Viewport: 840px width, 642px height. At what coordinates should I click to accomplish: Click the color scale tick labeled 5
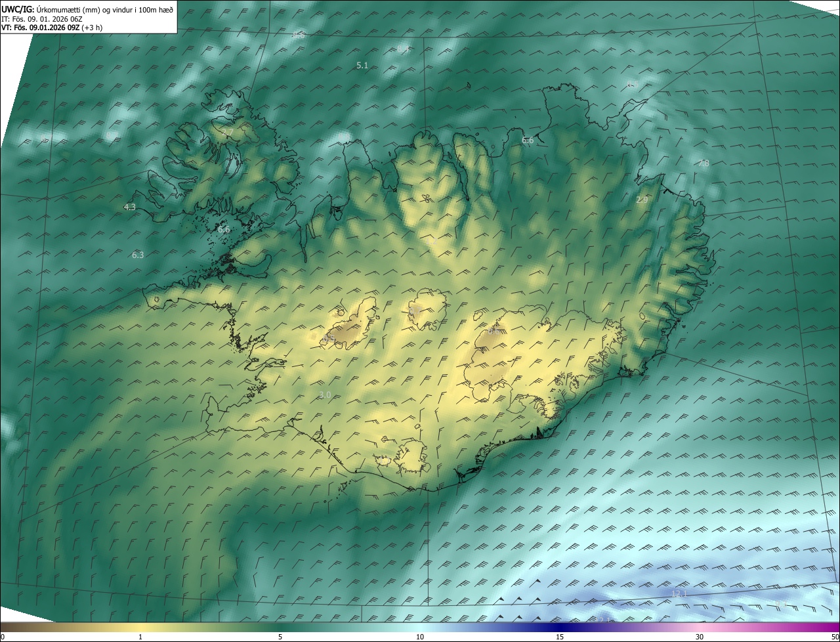280,637
